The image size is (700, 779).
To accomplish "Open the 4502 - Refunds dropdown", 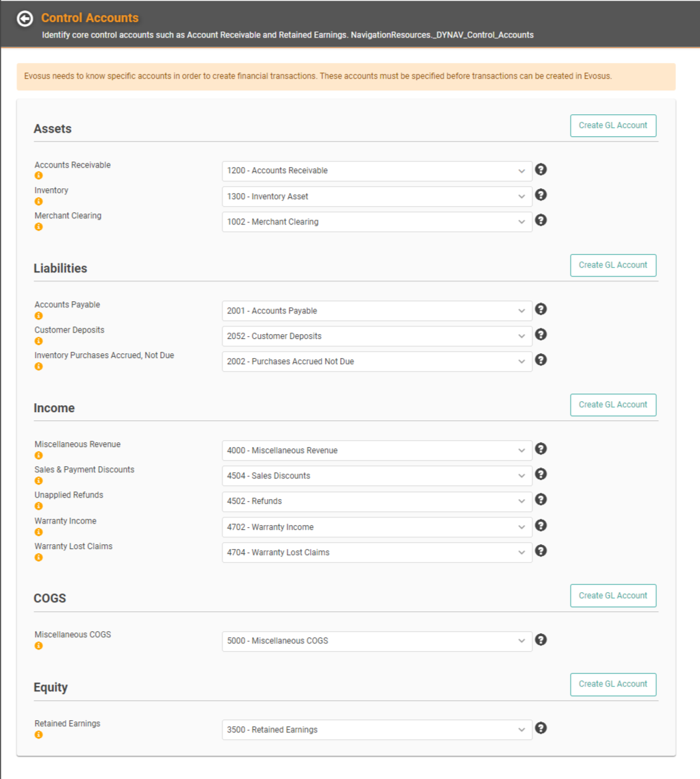I will tap(377, 501).
